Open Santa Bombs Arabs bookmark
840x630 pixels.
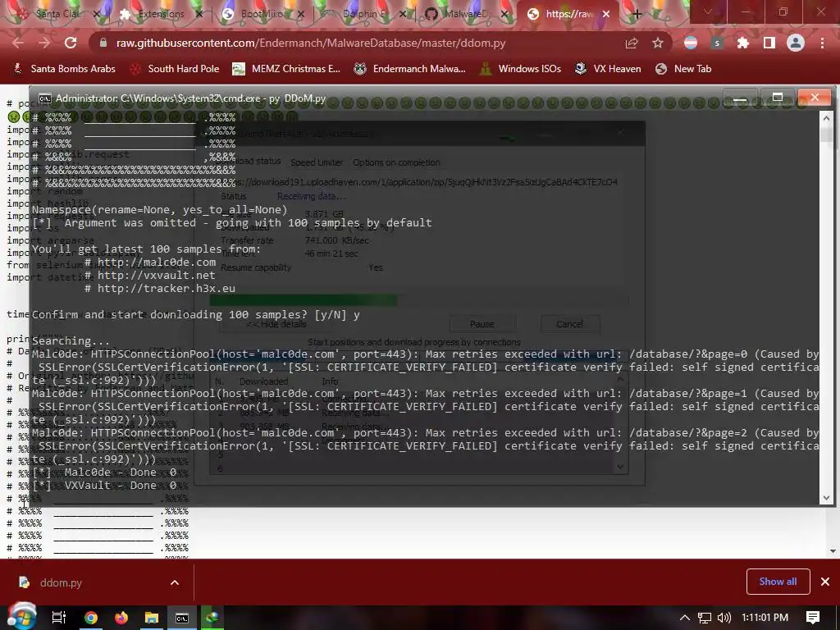click(x=64, y=69)
